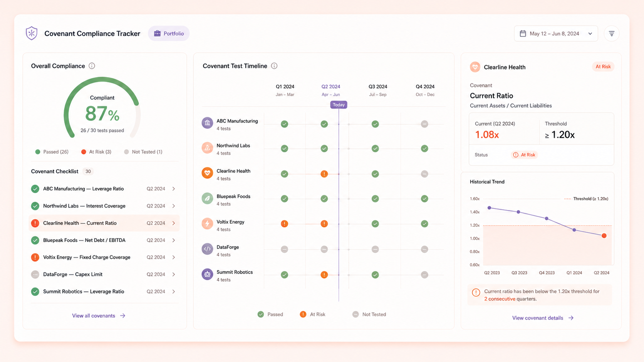Click the warning icon in the threshold alert banner
Screen dimensions: 644x362
476,292
